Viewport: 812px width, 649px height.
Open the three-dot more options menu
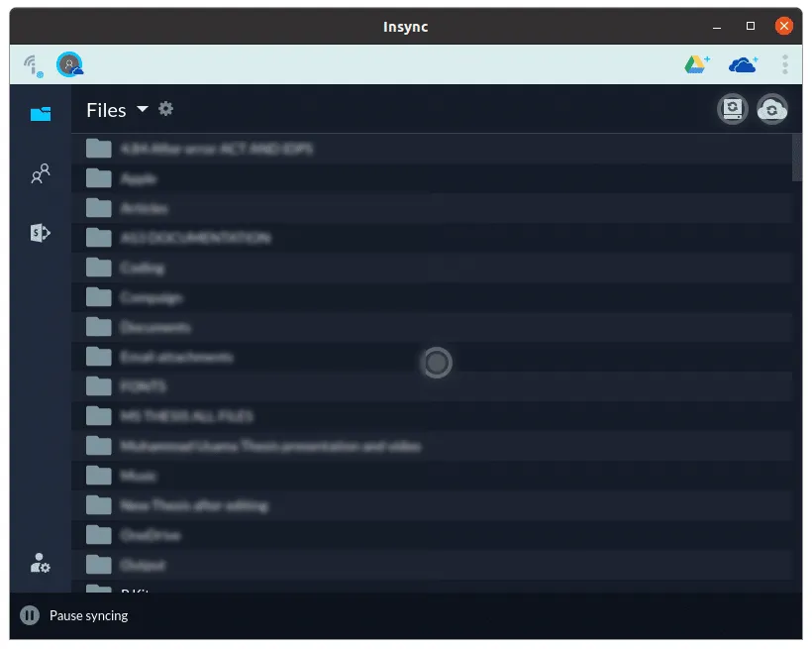click(x=785, y=64)
